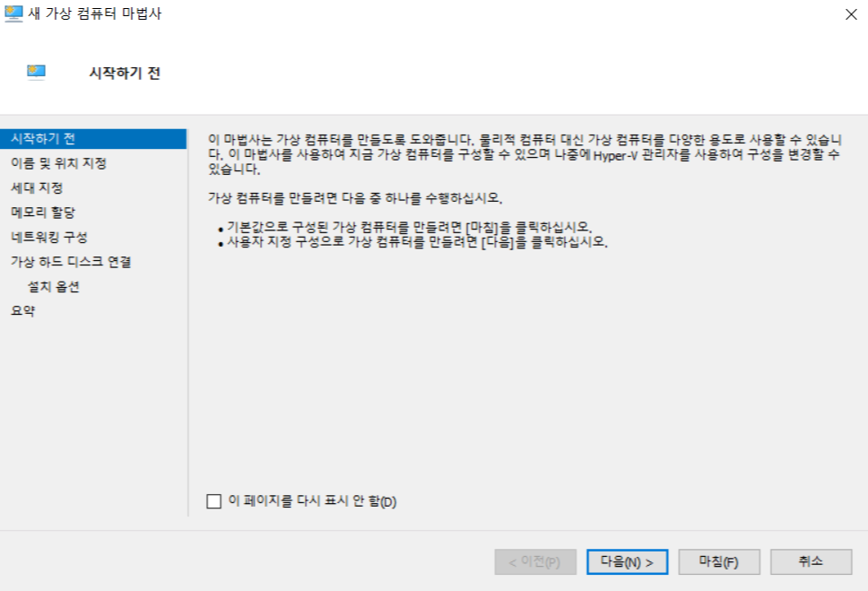Click the 시작하기 전 page heading
868x591 pixels.
[125, 73]
